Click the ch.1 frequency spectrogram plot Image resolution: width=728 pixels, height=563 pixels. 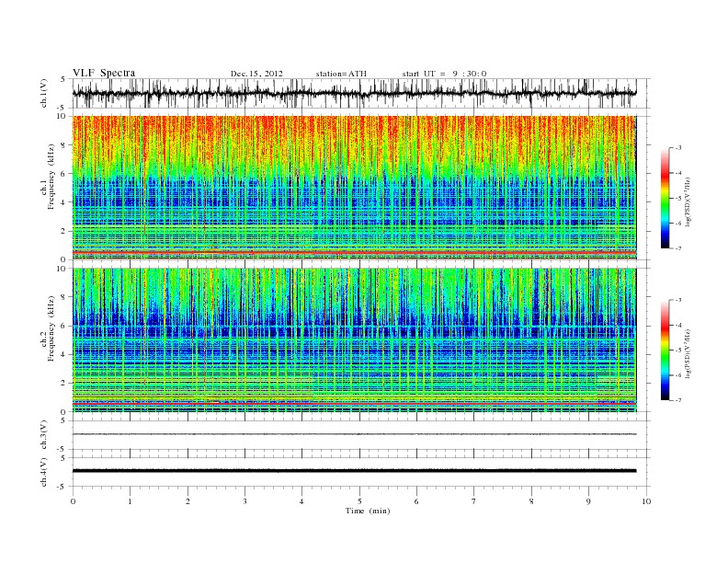click(x=354, y=188)
